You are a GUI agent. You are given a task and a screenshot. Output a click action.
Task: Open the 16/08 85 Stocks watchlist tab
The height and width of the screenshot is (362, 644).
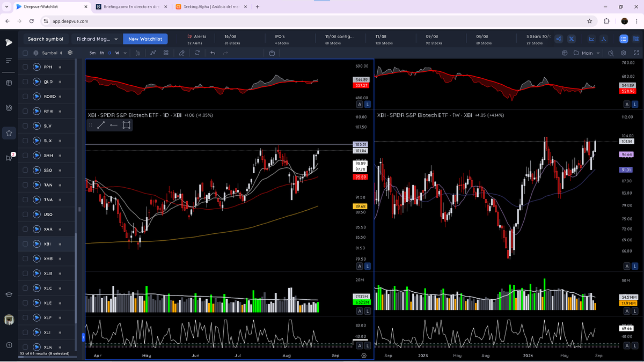[233, 40]
